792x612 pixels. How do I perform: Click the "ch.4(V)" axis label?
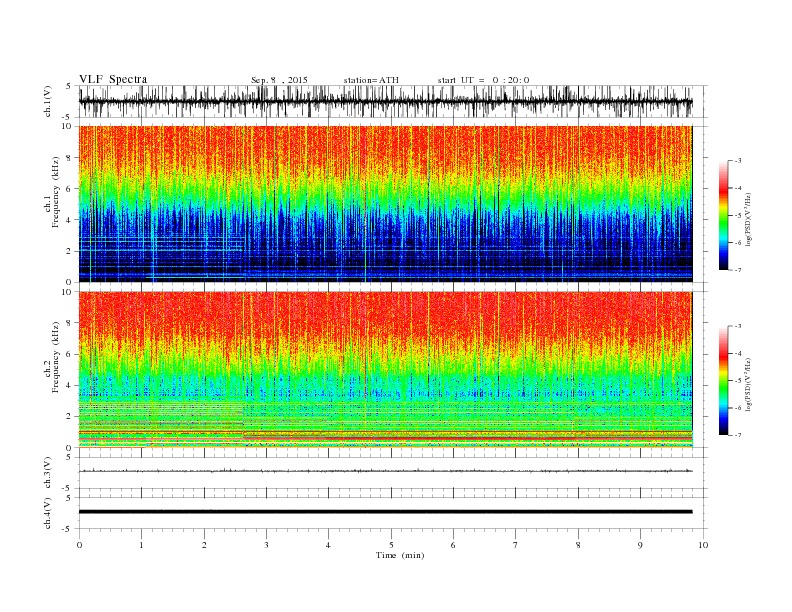click(48, 514)
